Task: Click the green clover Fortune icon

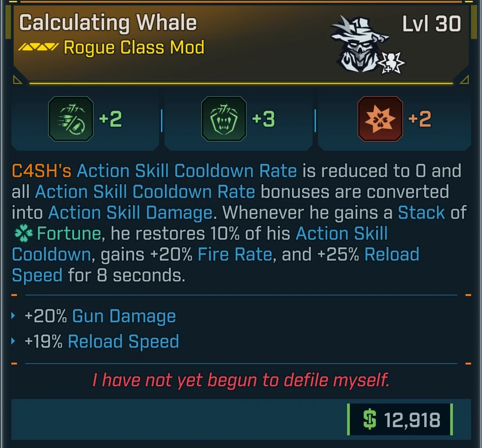Action: click(x=22, y=234)
